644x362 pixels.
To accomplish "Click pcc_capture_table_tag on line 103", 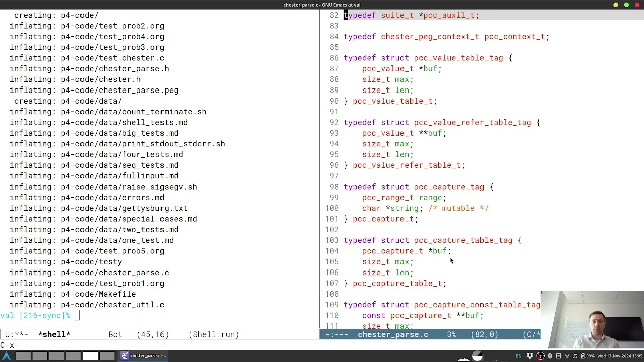I will [463, 240].
